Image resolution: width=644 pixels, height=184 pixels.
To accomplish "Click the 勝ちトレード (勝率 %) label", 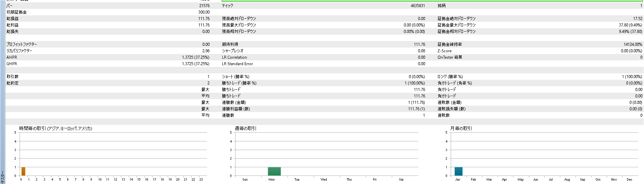I will pyautogui.click(x=239, y=83).
